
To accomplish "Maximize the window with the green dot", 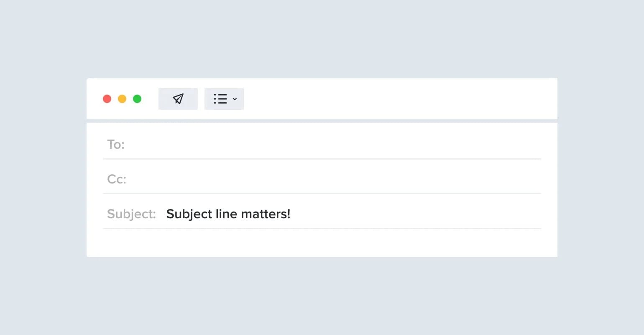I will click(x=137, y=99).
